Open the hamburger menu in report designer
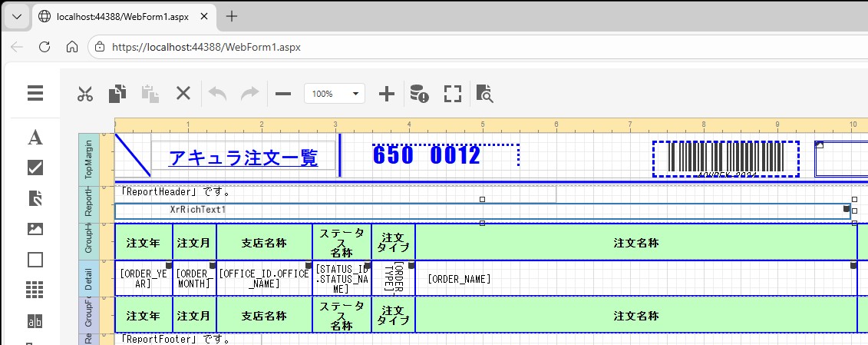 35,94
